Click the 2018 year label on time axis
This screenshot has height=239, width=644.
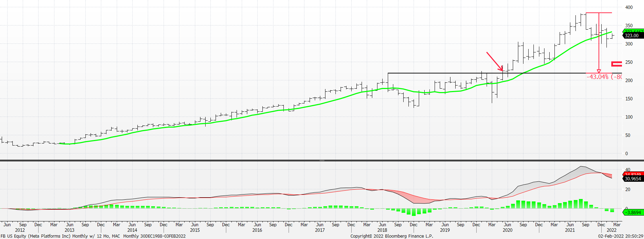(382, 230)
